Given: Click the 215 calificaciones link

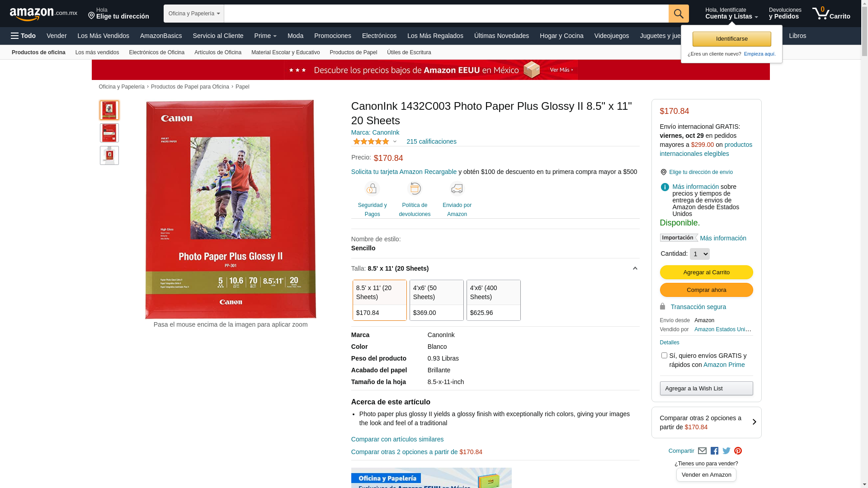Looking at the screenshot, I should point(431,141).
